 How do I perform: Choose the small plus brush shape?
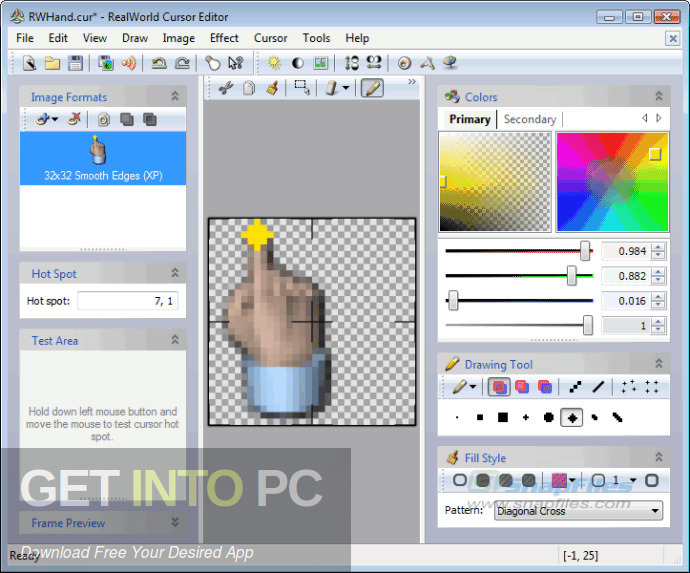pyautogui.click(x=526, y=418)
